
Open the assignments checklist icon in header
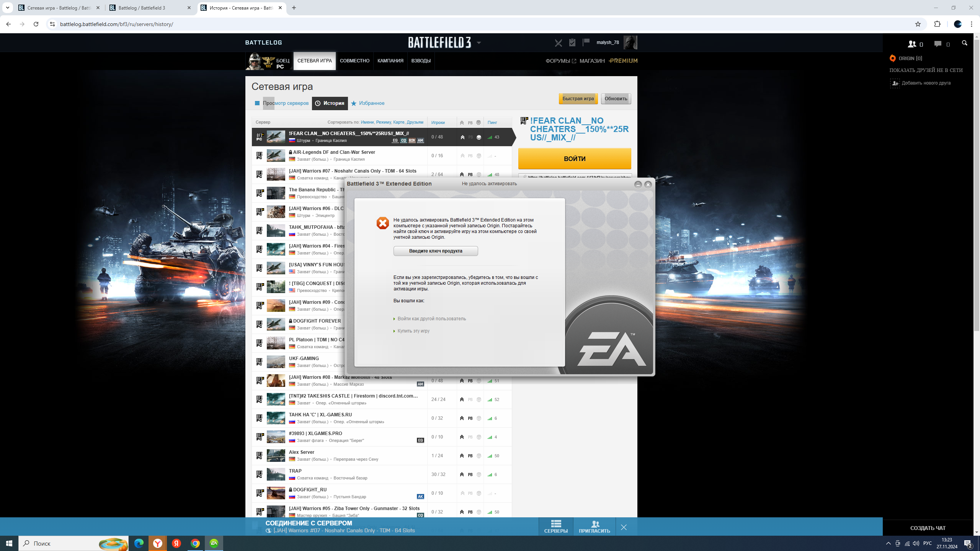(572, 42)
